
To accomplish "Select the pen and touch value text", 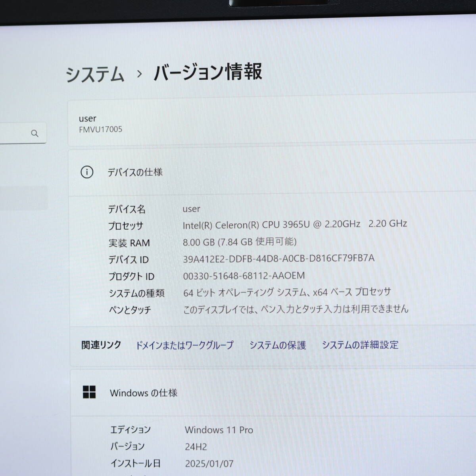I will coord(296,309).
